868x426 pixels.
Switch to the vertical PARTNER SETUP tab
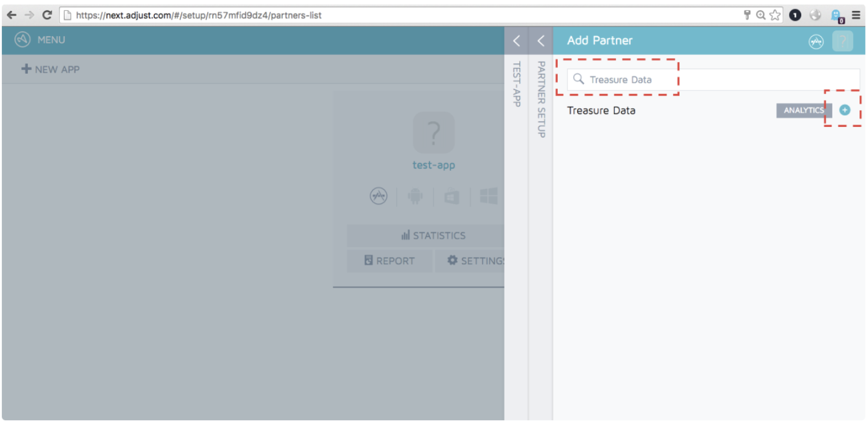pyautogui.click(x=541, y=99)
